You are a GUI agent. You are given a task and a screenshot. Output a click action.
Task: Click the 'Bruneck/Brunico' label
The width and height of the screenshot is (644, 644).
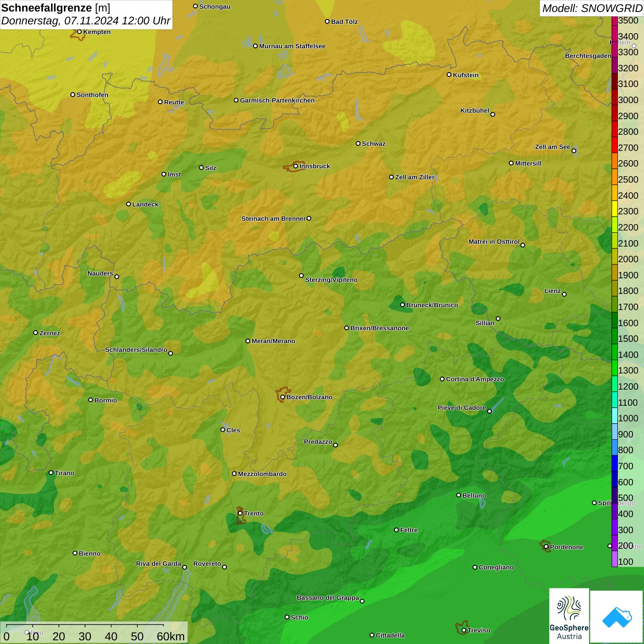tap(432, 305)
